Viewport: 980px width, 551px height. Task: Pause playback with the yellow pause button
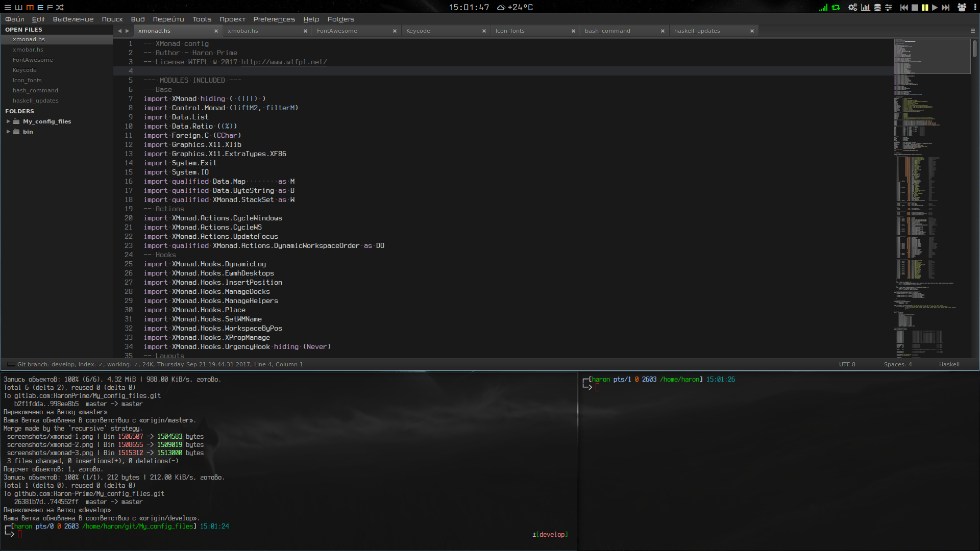[925, 7]
